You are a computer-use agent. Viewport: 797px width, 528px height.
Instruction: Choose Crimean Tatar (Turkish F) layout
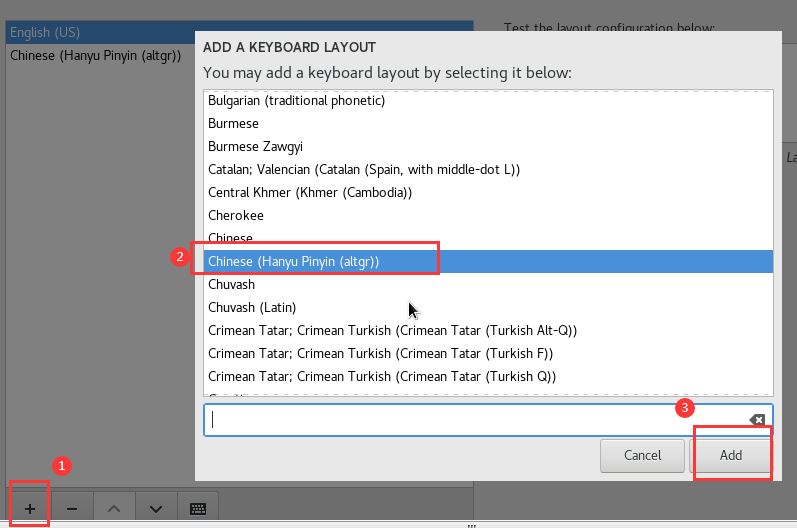(x=380, y=353)
